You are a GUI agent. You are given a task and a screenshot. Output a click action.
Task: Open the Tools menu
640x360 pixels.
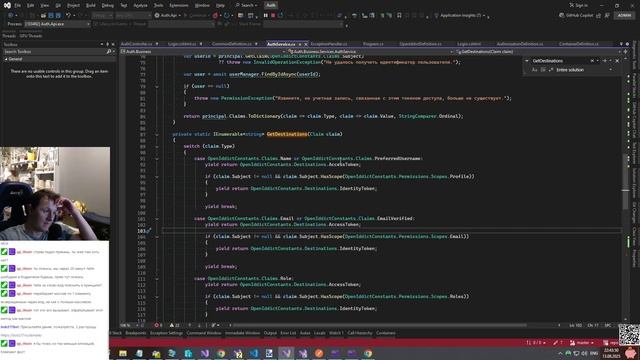pyautogui.click(x=158, y=5)
